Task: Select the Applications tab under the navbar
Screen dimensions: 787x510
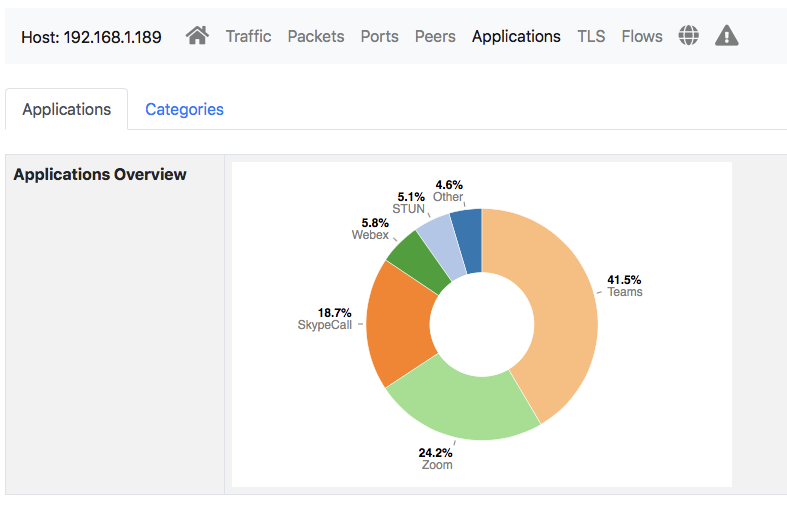Action: [67, 109]
